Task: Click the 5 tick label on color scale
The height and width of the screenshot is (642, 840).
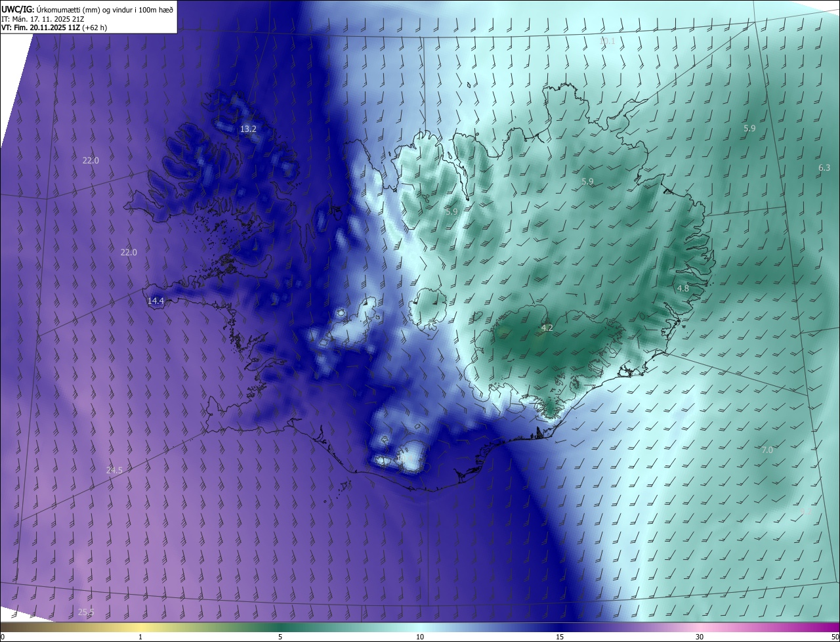Action: (280, 637)
